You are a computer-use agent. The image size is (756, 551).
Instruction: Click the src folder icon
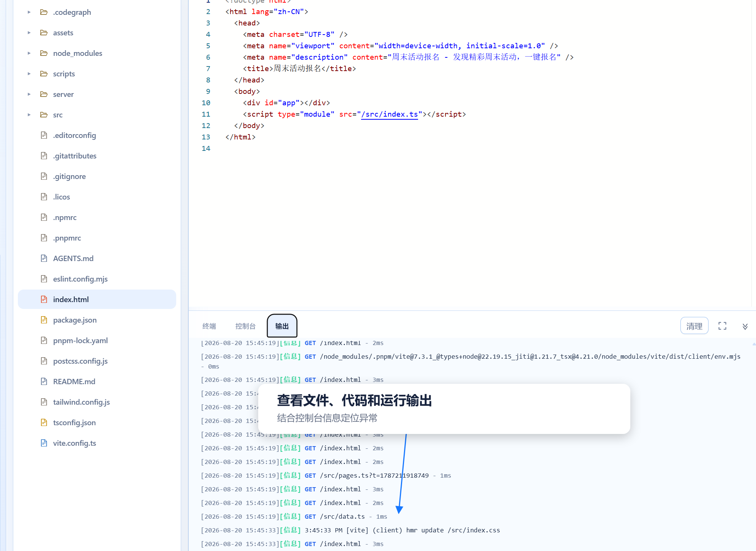(x=44, y=115)
